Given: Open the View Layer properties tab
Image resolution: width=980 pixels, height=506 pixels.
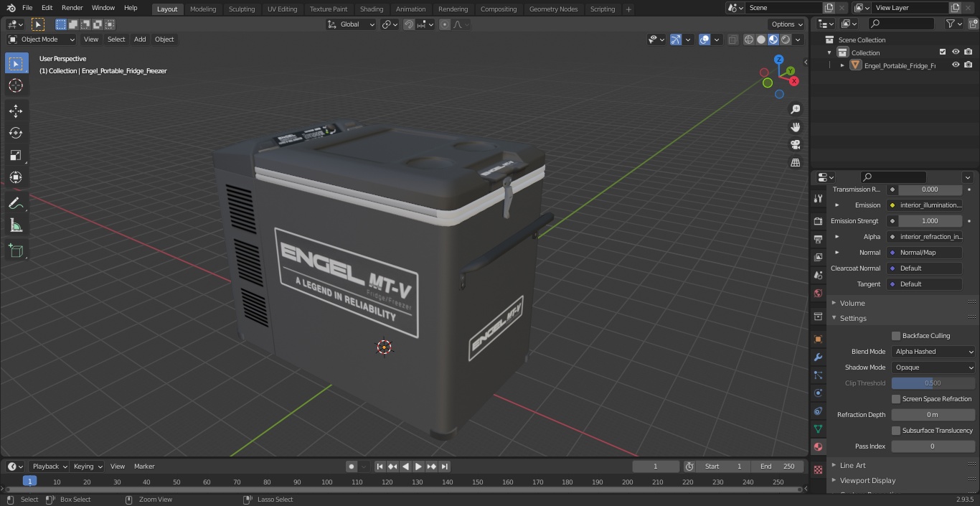Looking at the screenshot, I should tap(818, 257).
